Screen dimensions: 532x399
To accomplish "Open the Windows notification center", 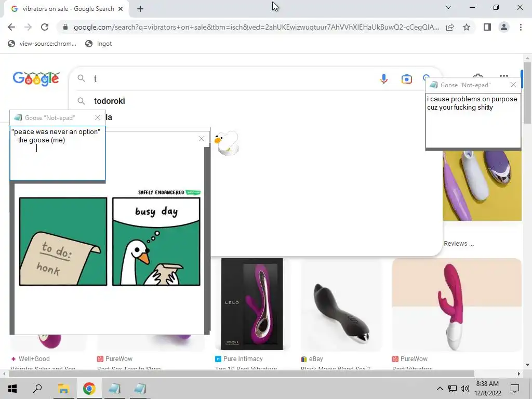I will (515, 389).
